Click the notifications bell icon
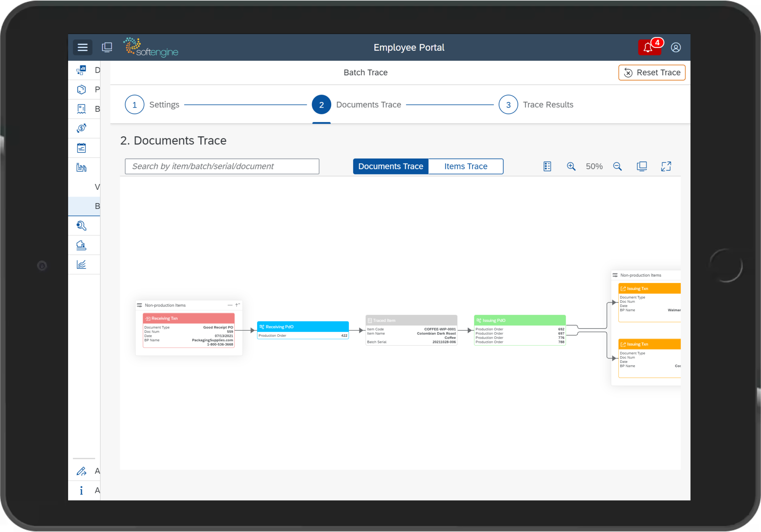 (x=648, y=47)
